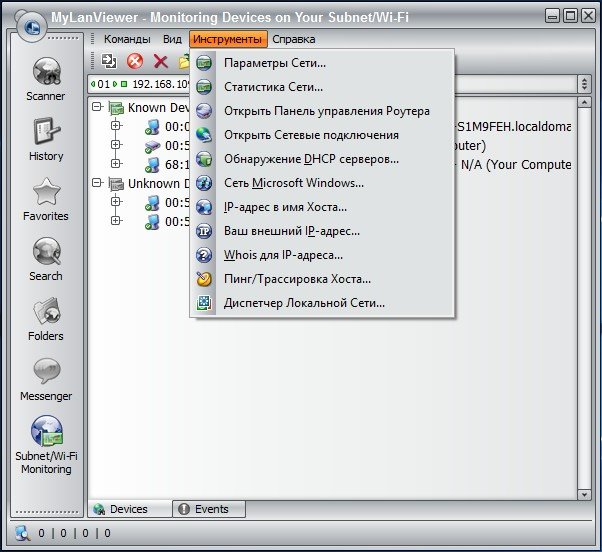Viewport: 602px width, 552px height.
Task: Expand the second device under Unknown Devices
Action: (x=116, y=221)
